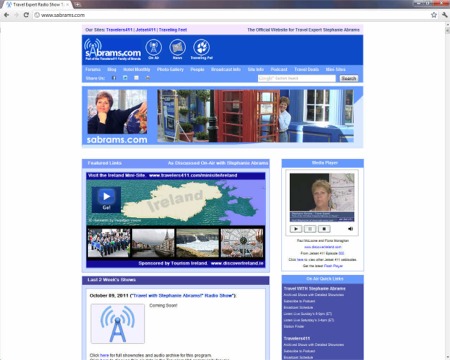This screenshot has width=450, height=360.
Task: Click the blue radio tower show image
Action: (118, 324)
